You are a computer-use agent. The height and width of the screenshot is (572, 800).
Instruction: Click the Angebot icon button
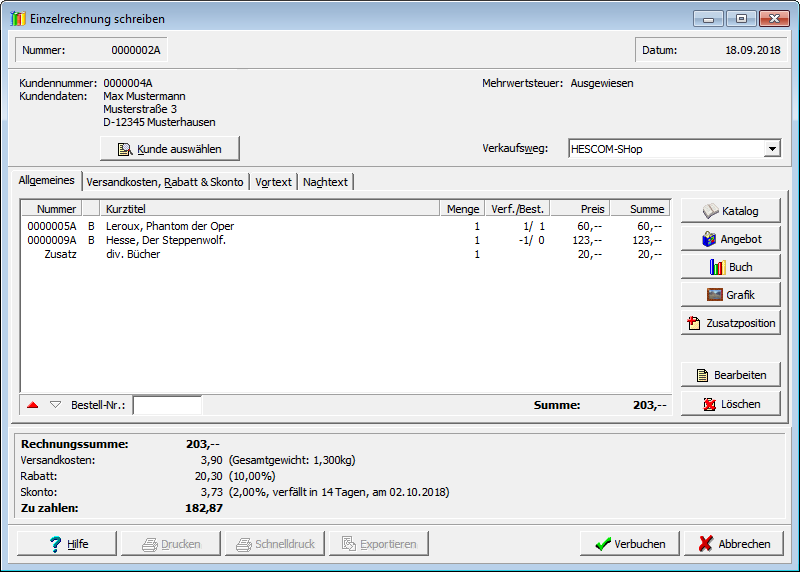coord(729,239)
